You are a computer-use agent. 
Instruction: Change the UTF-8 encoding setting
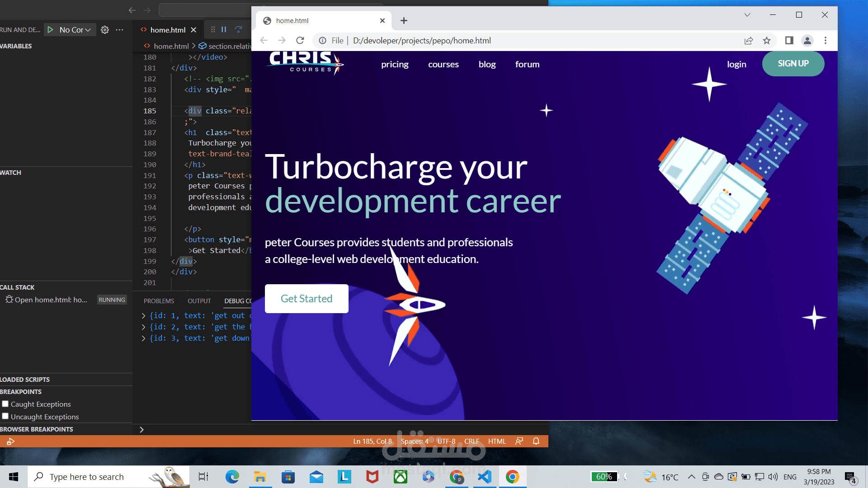click(x=446, y=441)
